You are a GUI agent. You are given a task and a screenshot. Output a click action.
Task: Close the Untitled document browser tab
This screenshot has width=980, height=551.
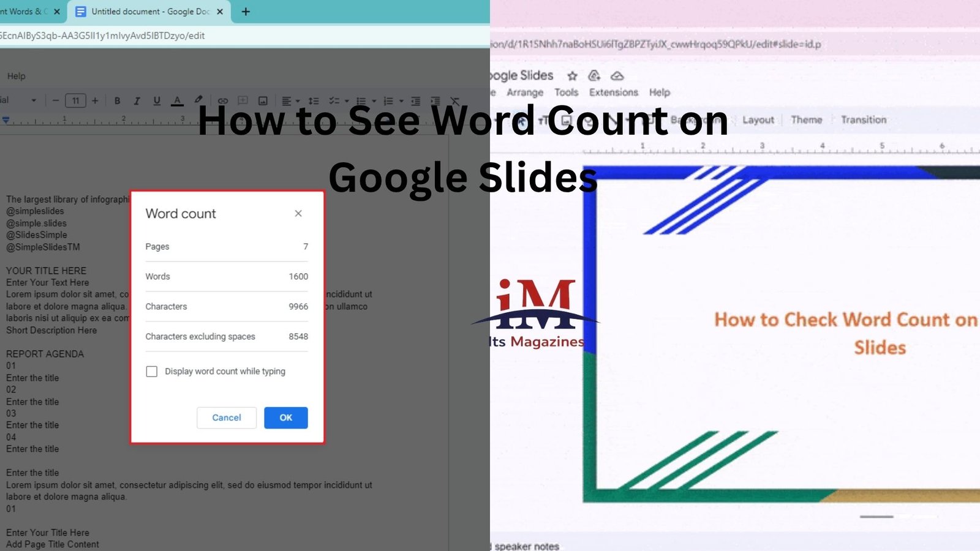pos(220,12)
